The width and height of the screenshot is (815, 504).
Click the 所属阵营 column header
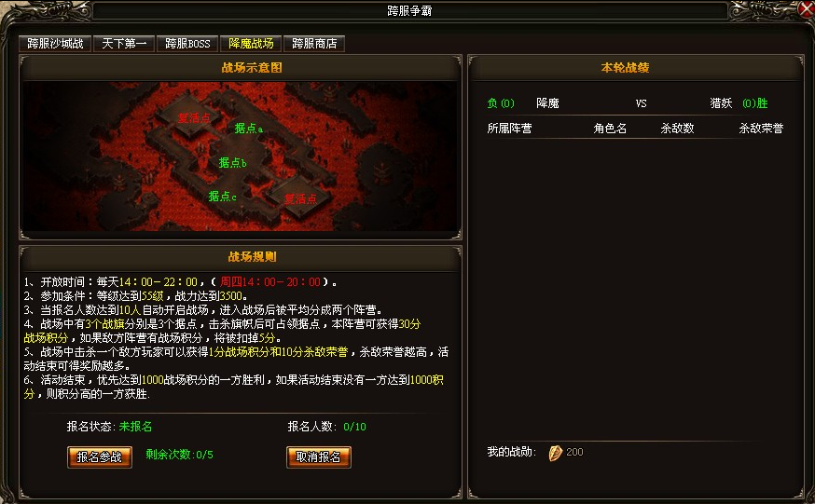click(509, 129)
